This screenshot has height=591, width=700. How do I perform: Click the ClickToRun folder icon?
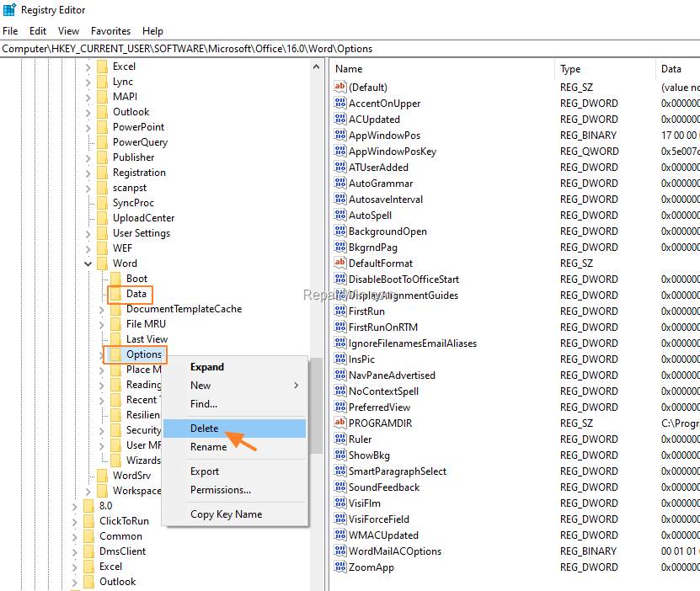click(x=89, y=521)
